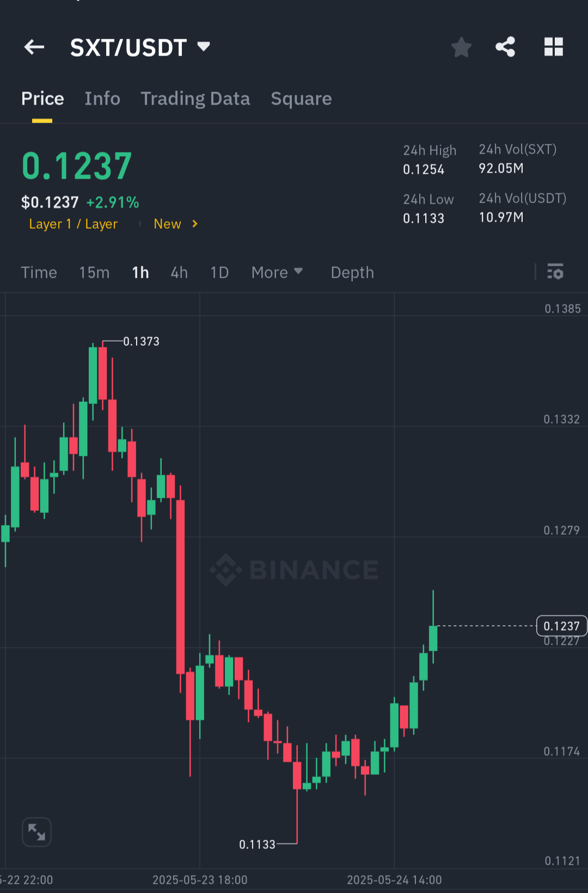Open the chart indicator settings icon
Screen dimensions: 588x893
555,271
